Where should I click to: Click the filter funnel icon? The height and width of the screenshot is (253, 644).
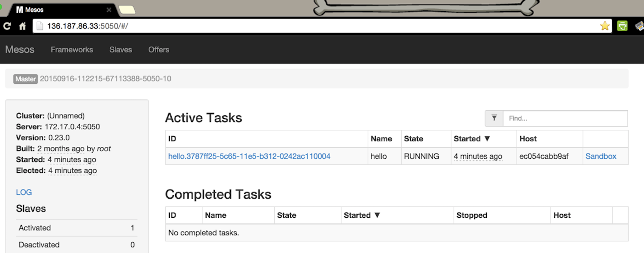click(494, 118)
